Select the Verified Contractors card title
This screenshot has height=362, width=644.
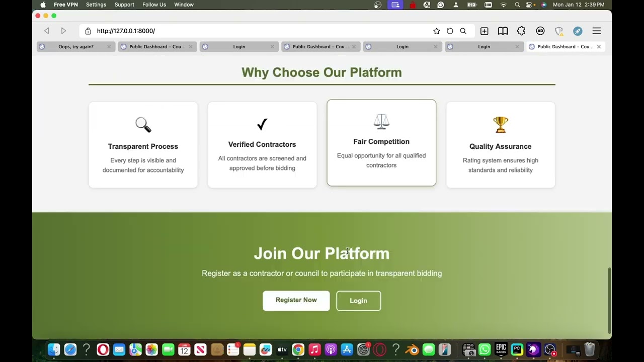(x=262, y=144)
